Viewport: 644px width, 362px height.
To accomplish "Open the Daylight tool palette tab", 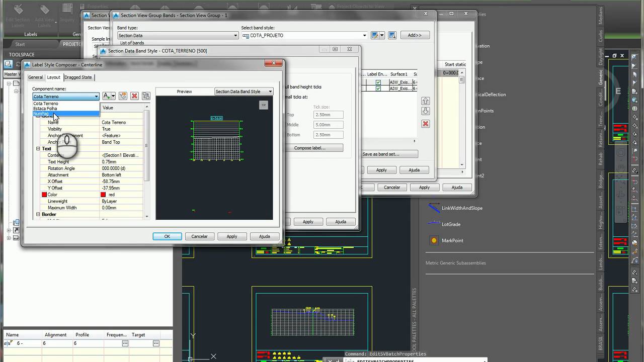I will click(x=600, y=57).
